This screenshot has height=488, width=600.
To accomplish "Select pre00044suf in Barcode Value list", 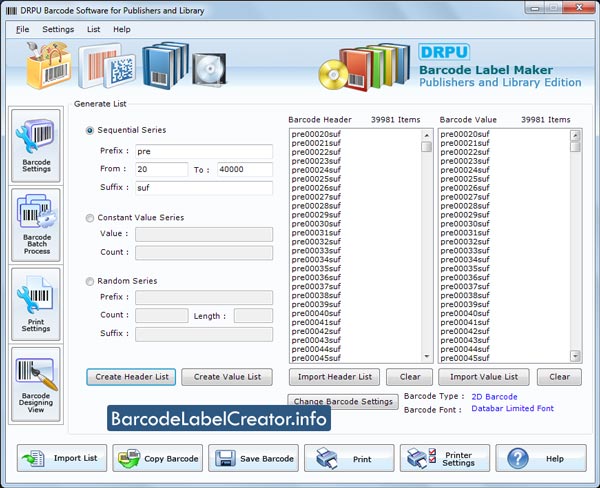I will (x=465, y=349).
